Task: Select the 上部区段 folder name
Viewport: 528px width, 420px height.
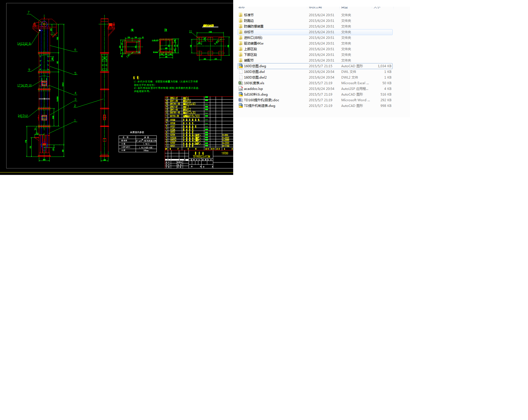Action: pyautogui.click(x=250, y=49)
